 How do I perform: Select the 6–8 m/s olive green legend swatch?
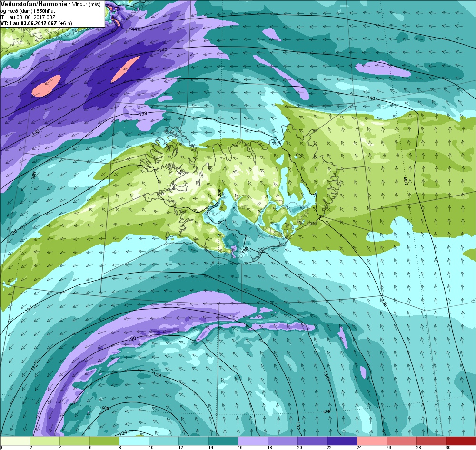click(105, 441)
